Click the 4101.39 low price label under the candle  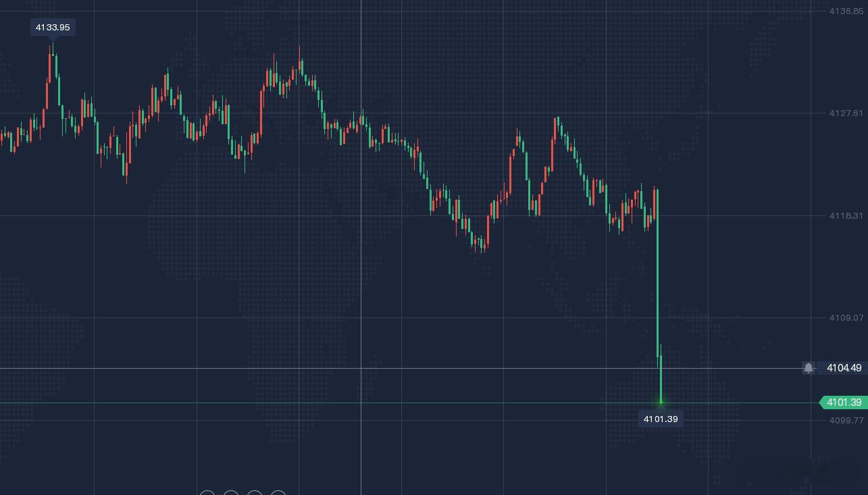(661, 419)
